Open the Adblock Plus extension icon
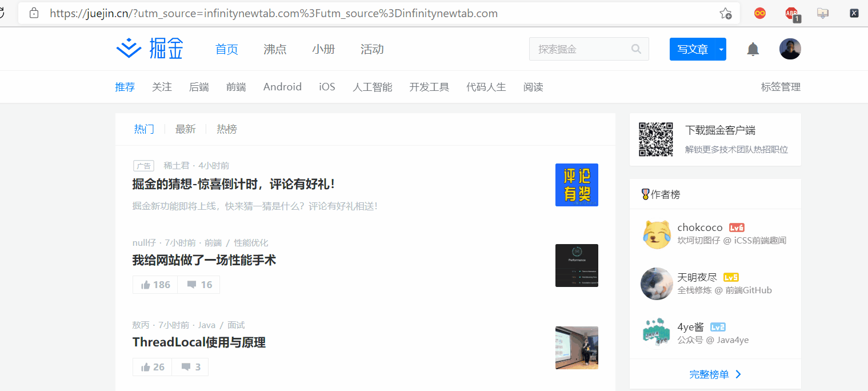Viewport: 868px width, 391px height. pyautogui.click(x=790, y=13)
